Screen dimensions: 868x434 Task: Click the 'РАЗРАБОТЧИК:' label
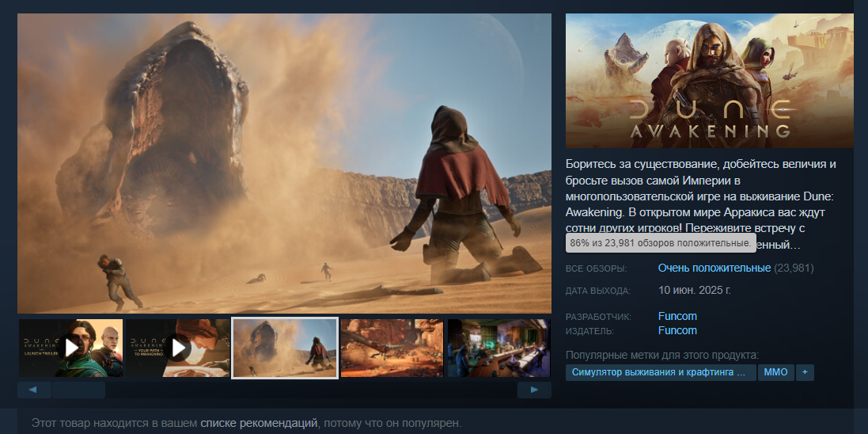tap(598, 317)
